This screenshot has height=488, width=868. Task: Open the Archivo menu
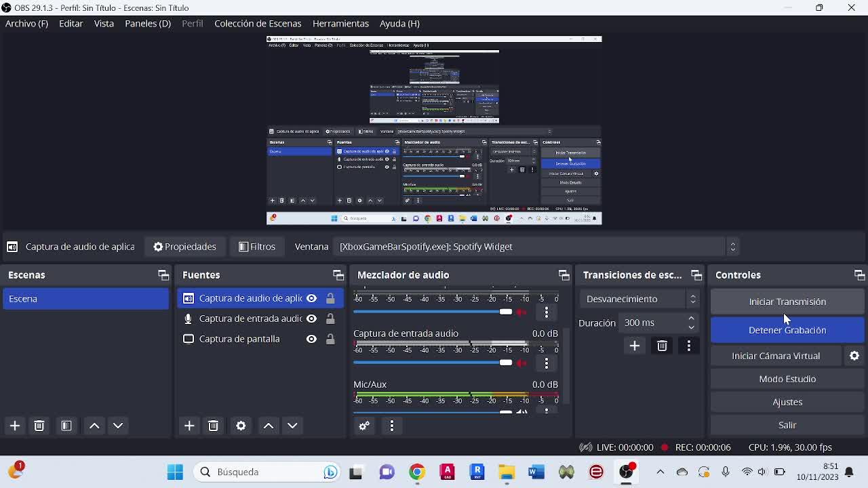click(26, 23)
